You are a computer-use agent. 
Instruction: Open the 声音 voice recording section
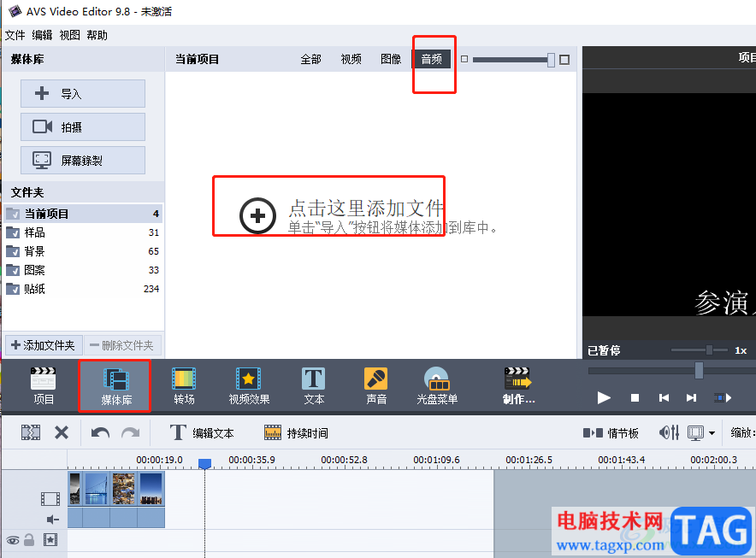pyautogui.click(x=376, y=385)
